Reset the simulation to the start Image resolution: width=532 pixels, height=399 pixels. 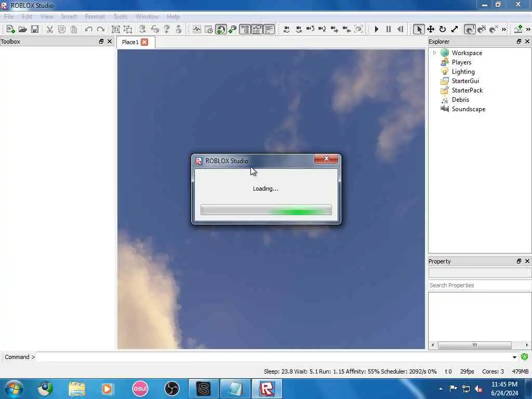point(401,29)
